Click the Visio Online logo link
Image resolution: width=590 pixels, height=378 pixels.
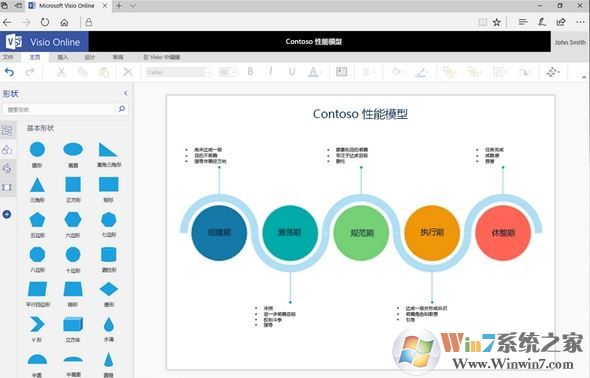pyautogui.click(x=44, y=42)
